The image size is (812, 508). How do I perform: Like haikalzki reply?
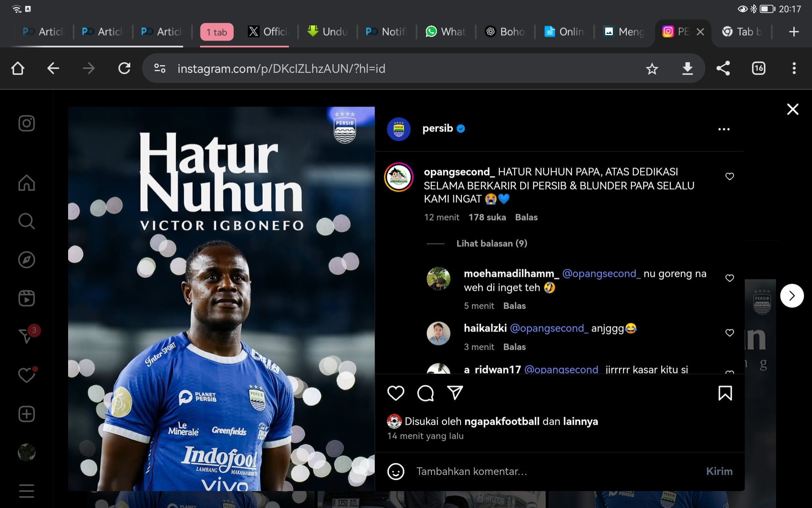(730, 333)
